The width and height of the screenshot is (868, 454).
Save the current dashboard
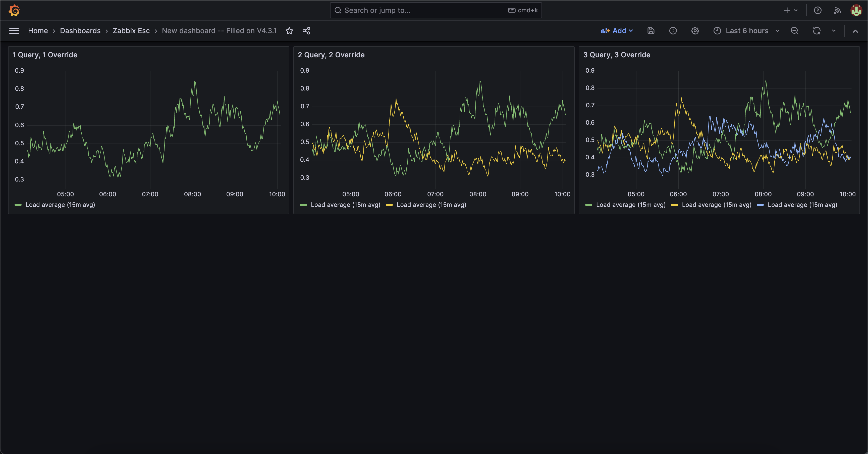point(651,31)
